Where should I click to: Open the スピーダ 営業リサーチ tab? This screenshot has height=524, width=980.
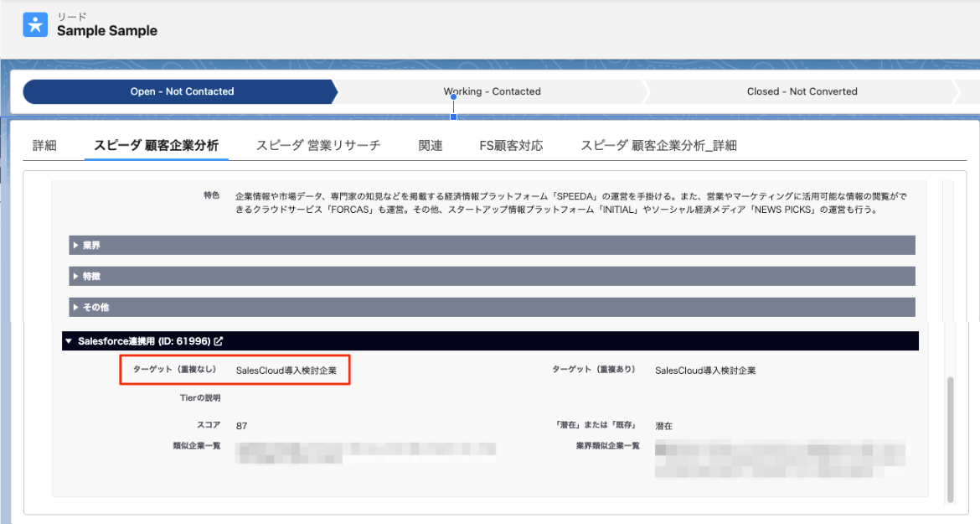[318, 145]
